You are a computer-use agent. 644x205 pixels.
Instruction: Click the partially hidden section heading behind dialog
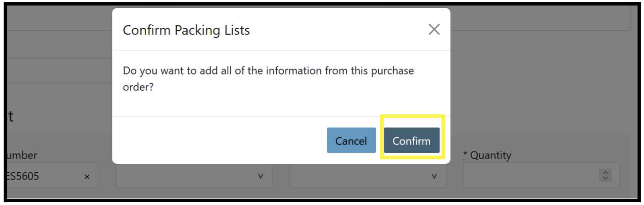(x=10, y=116)
